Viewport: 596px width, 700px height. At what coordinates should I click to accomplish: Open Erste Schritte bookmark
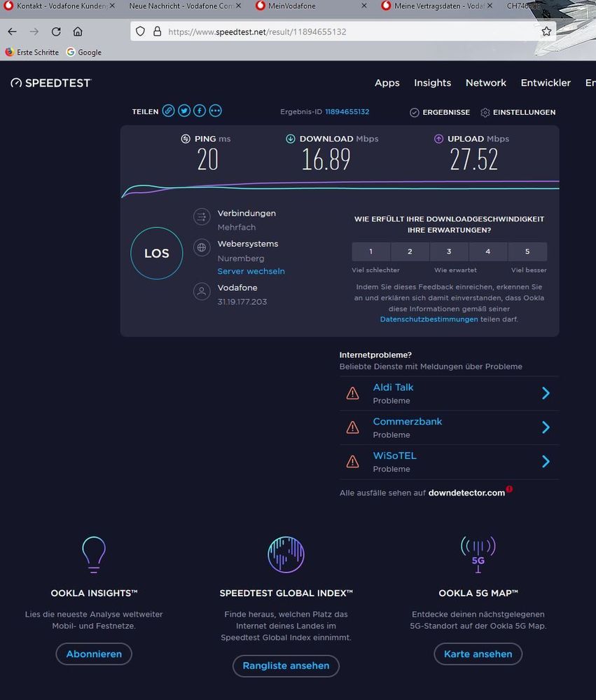pos(32,53)
